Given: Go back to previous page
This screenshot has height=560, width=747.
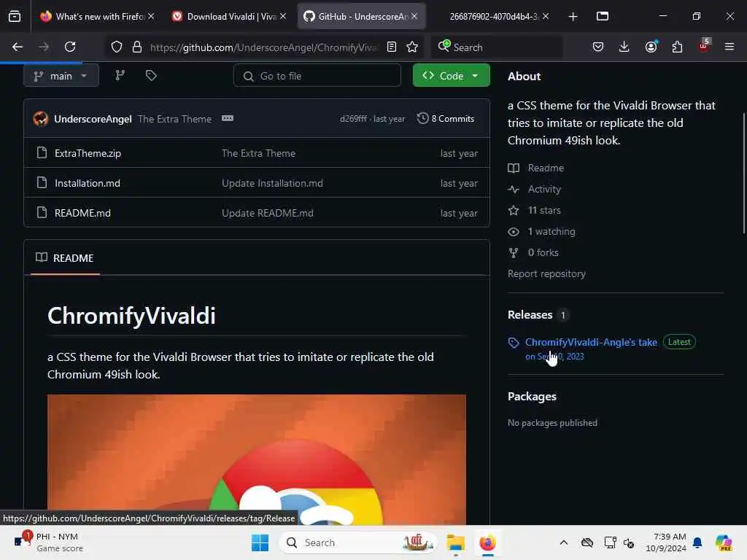Looking at the screenshot, I should (18, 47).
